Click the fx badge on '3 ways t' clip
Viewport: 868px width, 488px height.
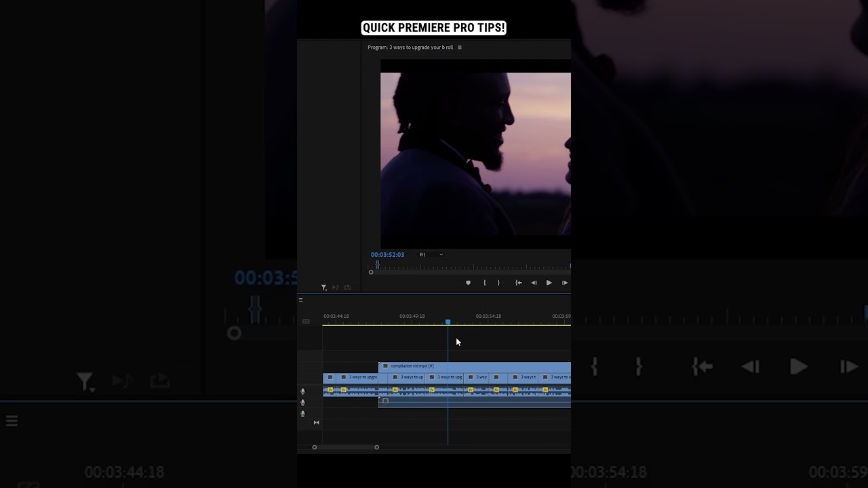click(x=515, y=377)
